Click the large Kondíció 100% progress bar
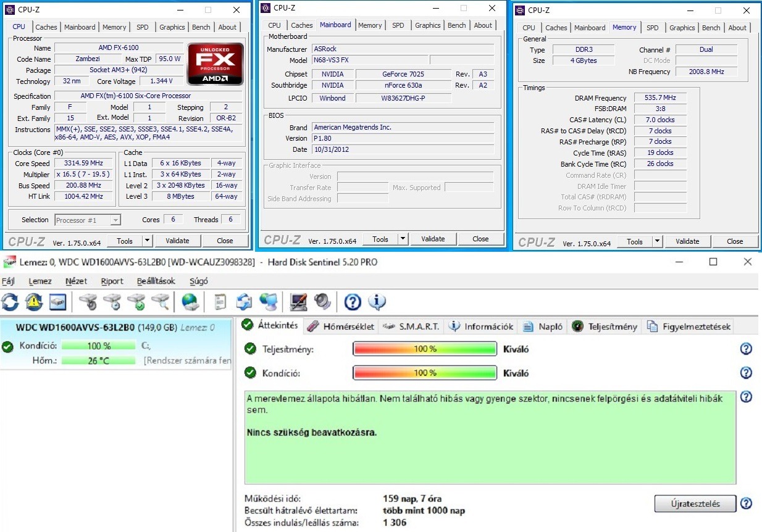The width and height of the screenshot is (762, 532). (425, 373)
